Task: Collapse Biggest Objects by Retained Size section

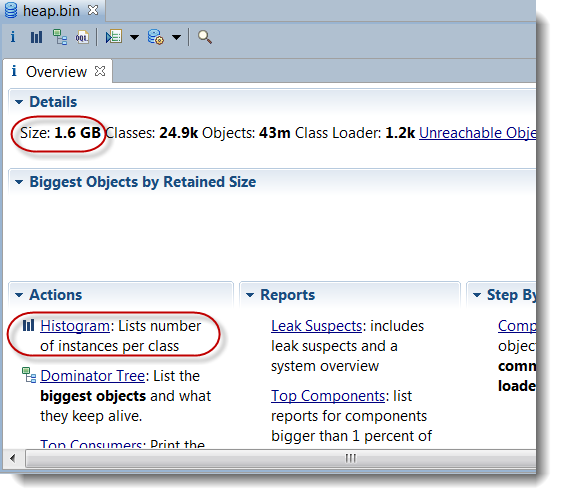Action: click(x=19, y=182)
